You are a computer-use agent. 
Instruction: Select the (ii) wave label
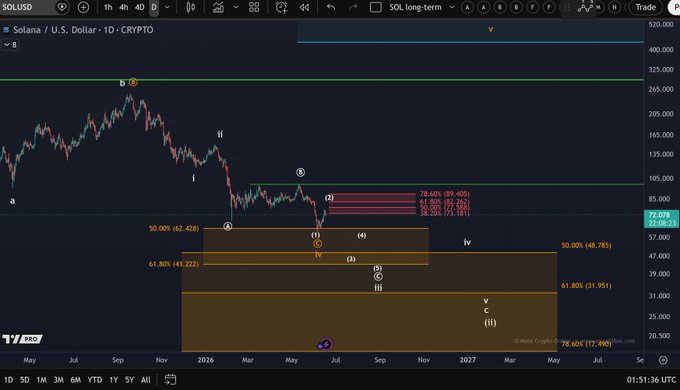[x=490, y=323]
